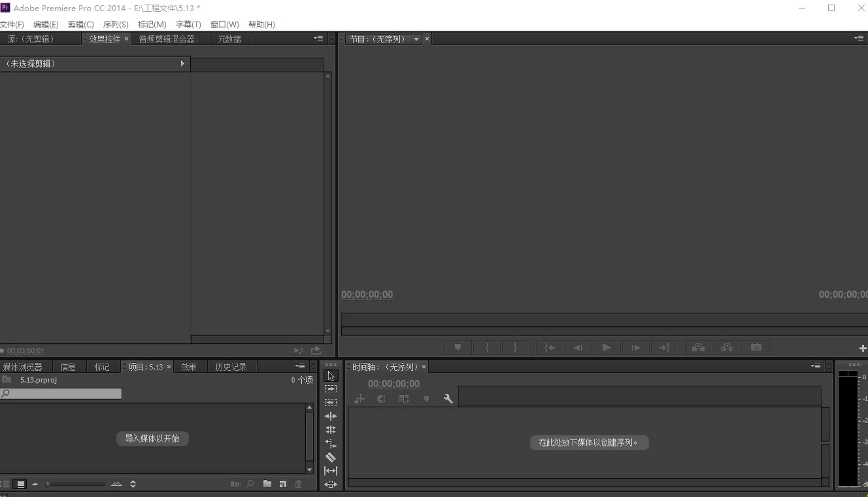This screenshot has height=497, width=868.
Task: Open the sort icons dropdown
Action: [x=133, y=484]
